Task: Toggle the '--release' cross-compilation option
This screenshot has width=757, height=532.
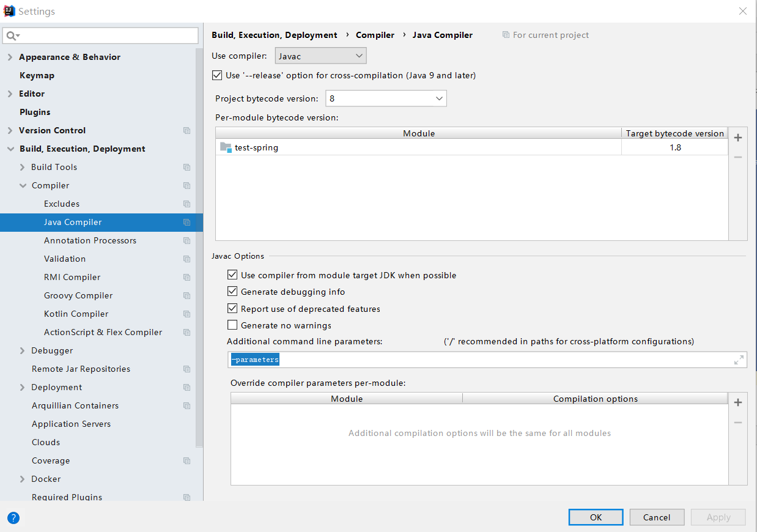Action: (x=217, y=75)
